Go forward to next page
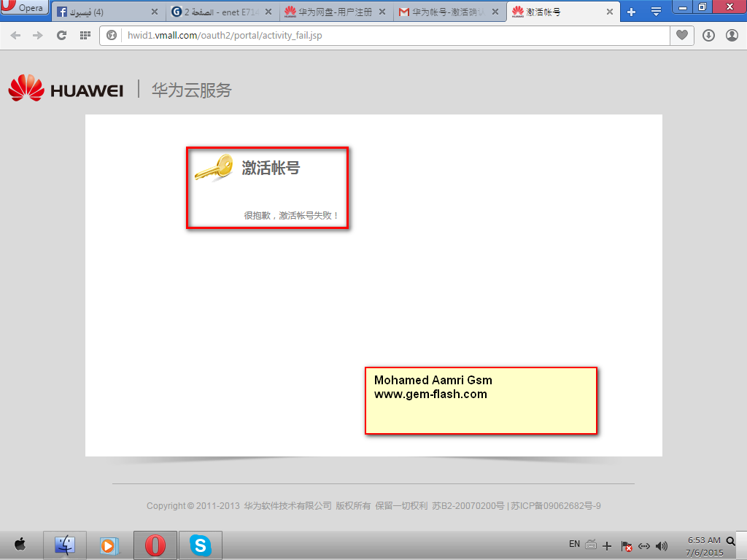The height and width of the screenshot is (560, 747). pos(38,35)
